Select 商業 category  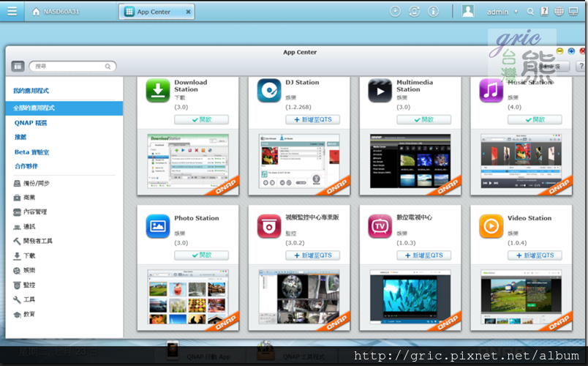[x=24, y=198]
